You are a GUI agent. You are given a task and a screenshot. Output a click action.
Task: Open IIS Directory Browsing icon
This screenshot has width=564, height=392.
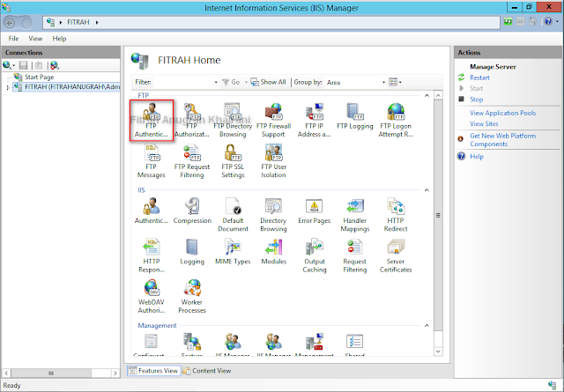[273, 215]
